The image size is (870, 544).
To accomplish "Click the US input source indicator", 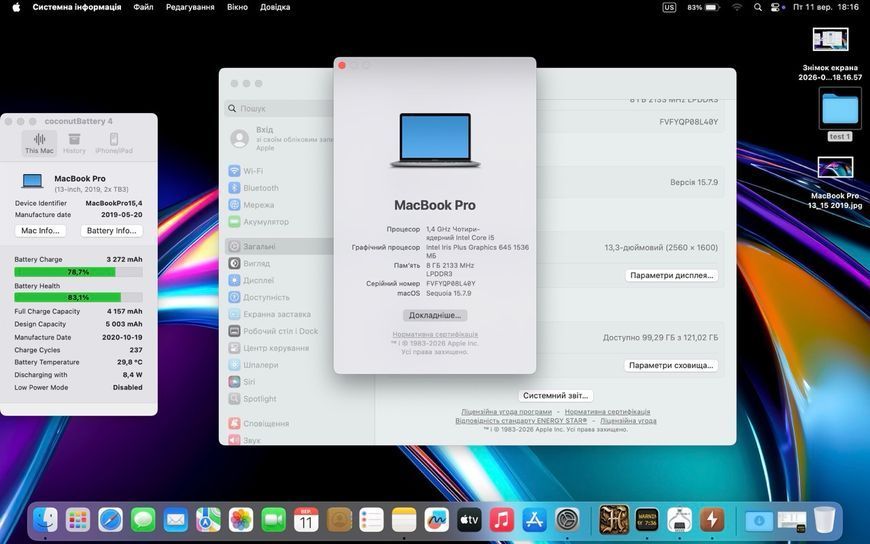I will click(x=669, y=7).
